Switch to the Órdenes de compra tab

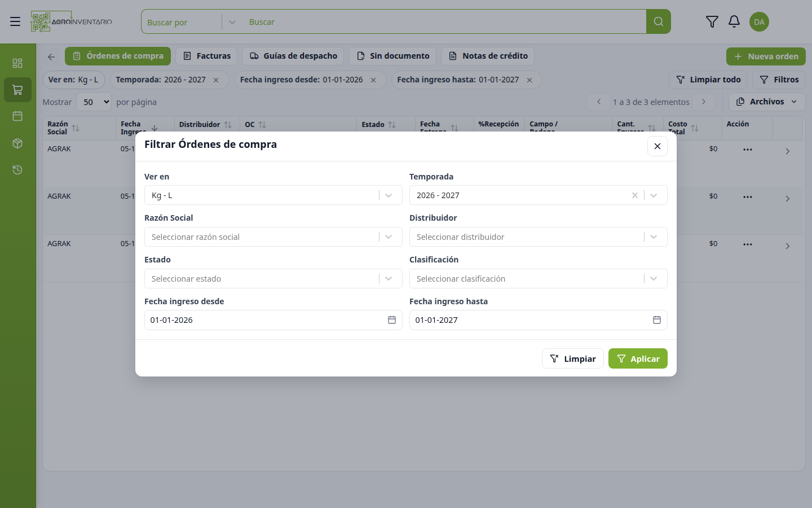118,56
